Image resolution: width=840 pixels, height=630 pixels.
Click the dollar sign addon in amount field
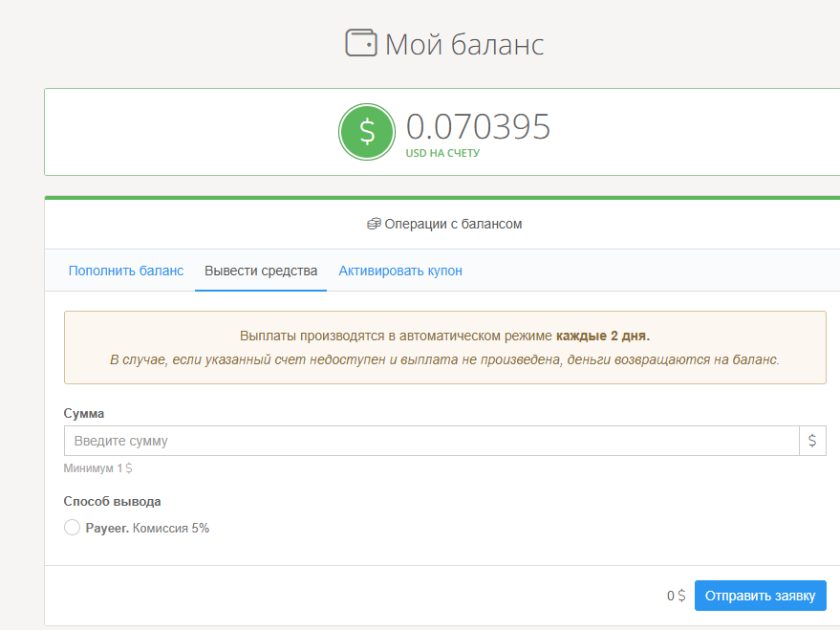pyautogui.click(x=812, y=441)
